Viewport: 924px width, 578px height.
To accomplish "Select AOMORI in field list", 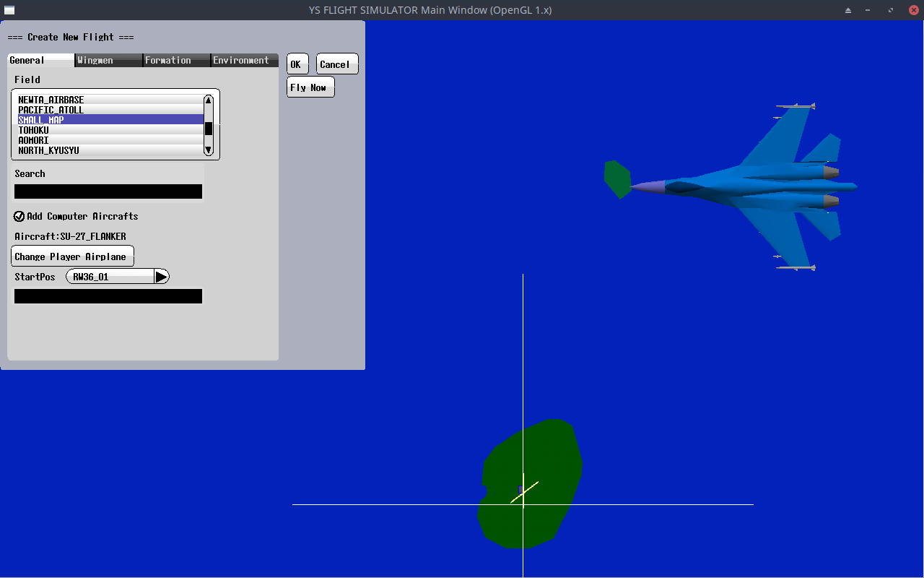I will [110, 140].
